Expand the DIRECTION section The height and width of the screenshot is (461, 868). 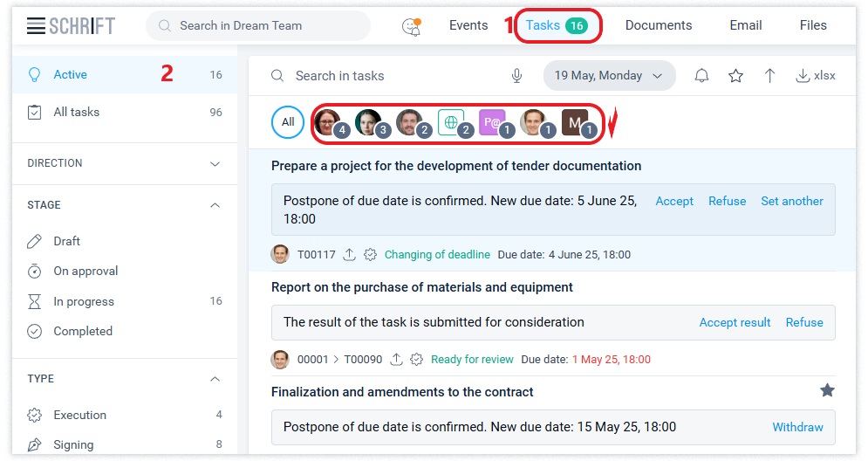click(x=215, y=163)
